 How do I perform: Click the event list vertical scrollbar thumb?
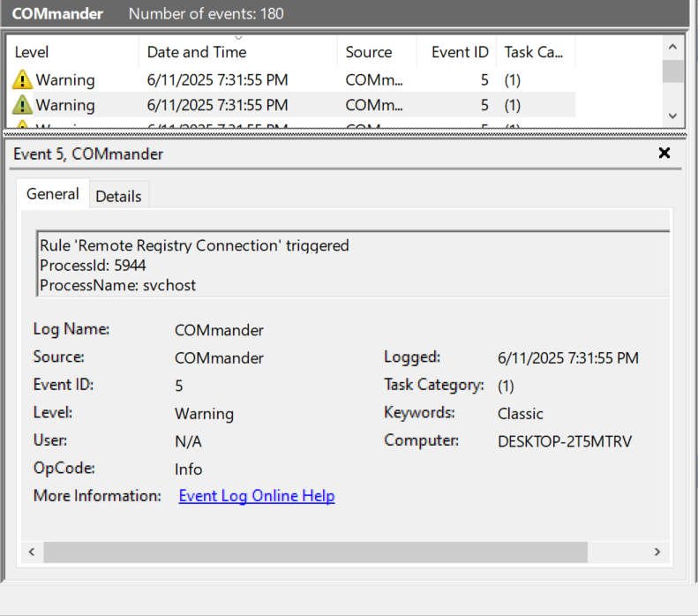[672, 71]
